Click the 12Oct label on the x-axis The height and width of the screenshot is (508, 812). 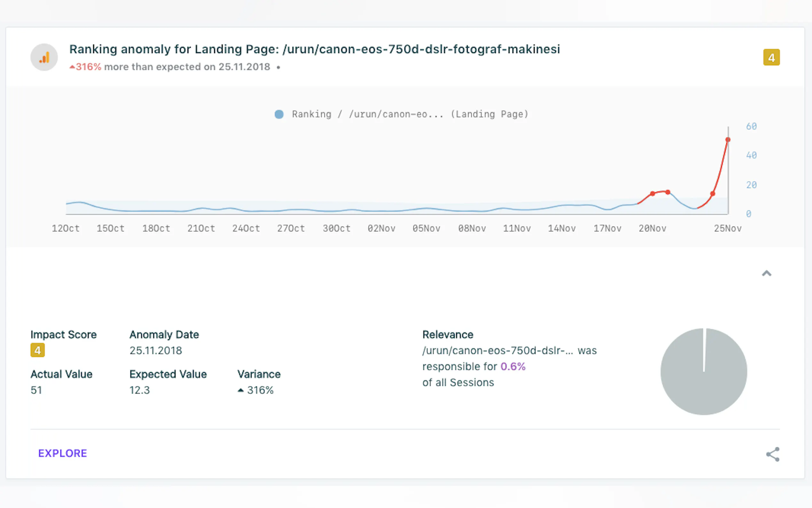pos(66,228)
